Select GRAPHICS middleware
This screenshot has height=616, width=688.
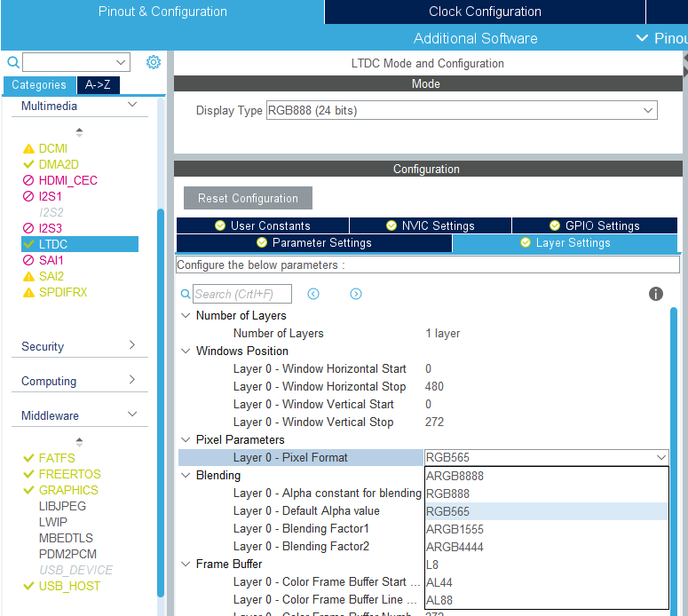click(68, 490)
